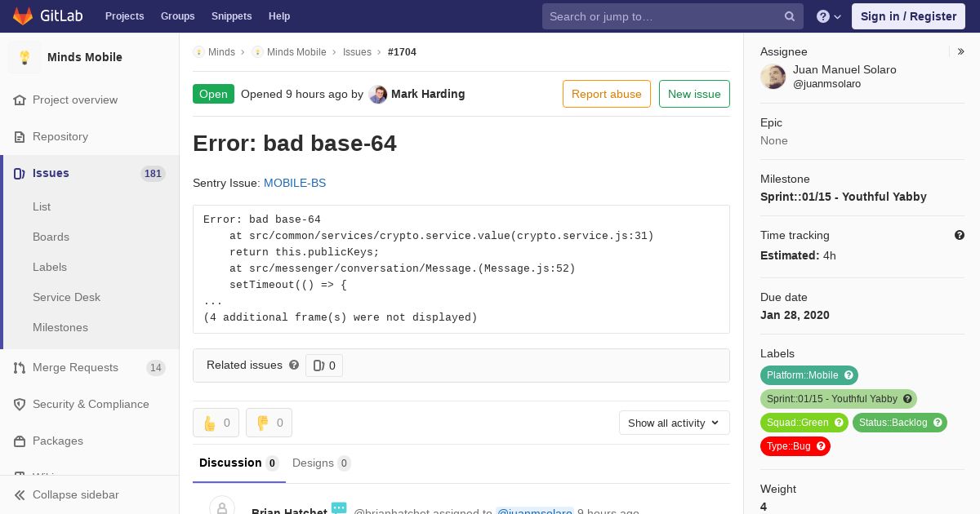Click Juan Manuel Solaro's assignee avatar
This screenshot has width=980, height=514.
[773, 77]
